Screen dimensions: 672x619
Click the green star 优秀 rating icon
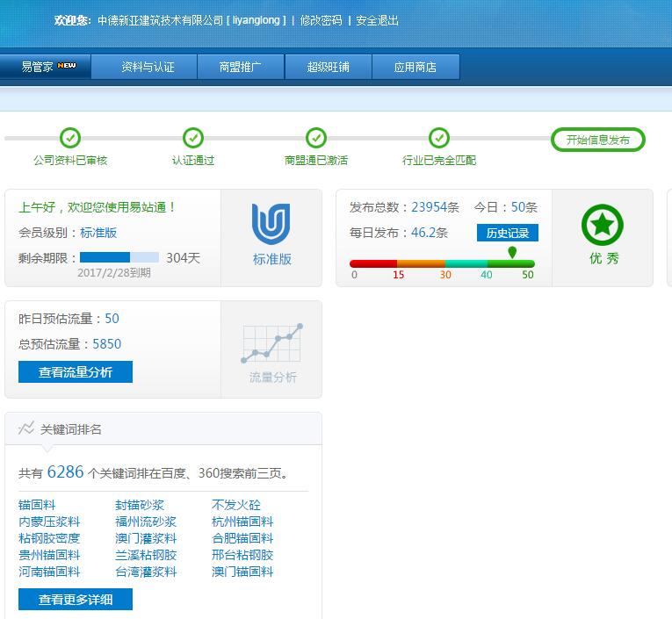click(x=602, y=225)
